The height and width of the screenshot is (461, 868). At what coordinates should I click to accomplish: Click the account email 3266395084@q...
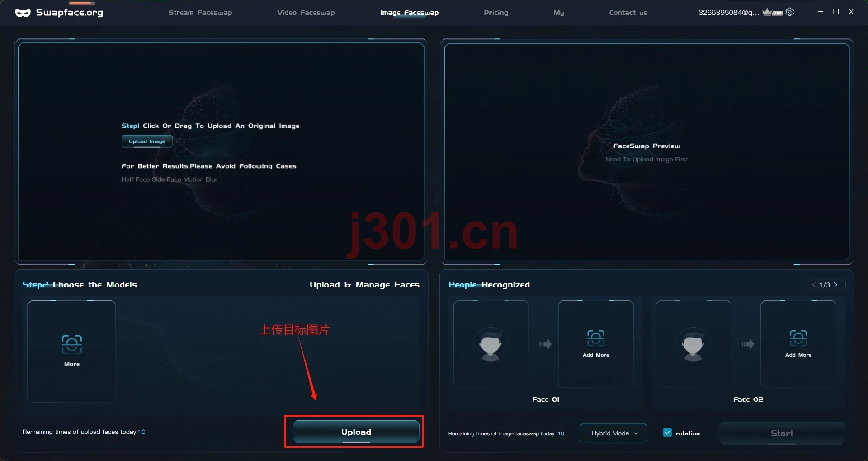pos(729,13)
